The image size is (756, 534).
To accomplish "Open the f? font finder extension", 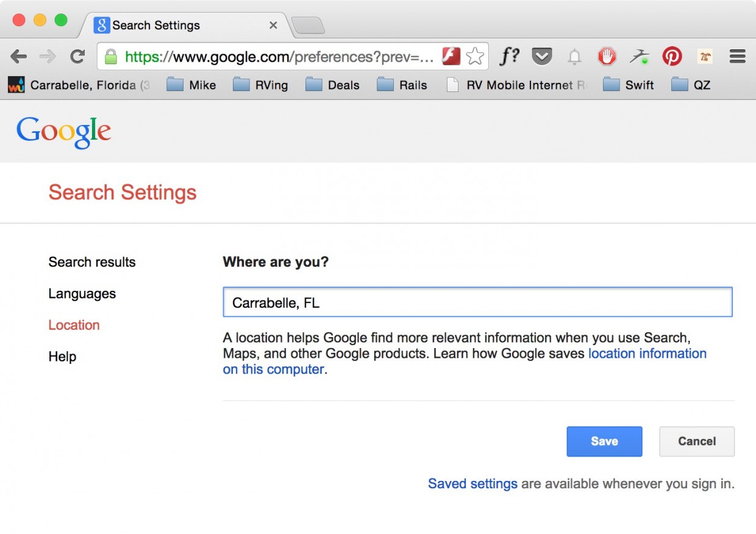I will coord(509,57).
